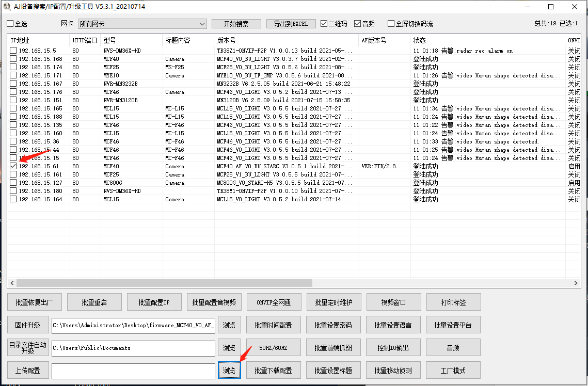Click scrollbar right arrow of device list
Viewport: 588px width, 386px height.
(576, 283)
